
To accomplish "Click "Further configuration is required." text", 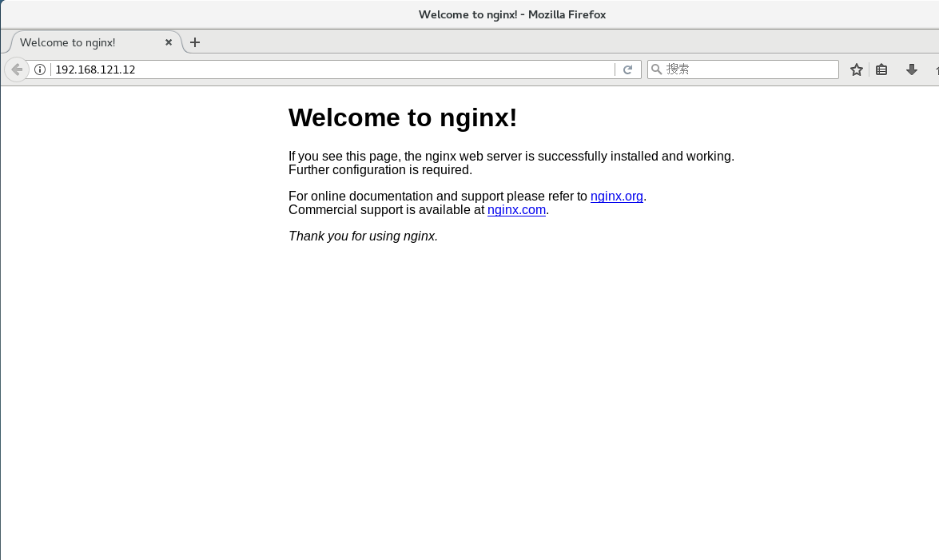I will (x=380, y=170).
